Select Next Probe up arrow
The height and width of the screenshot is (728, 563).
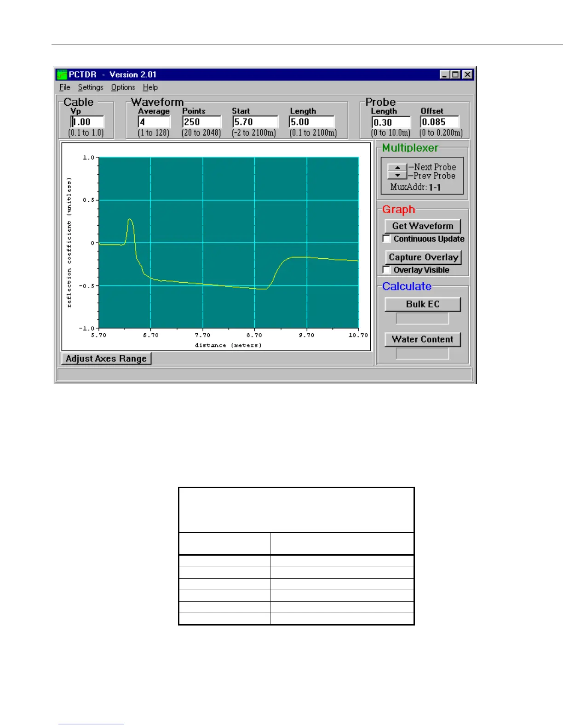coord(397,167)
